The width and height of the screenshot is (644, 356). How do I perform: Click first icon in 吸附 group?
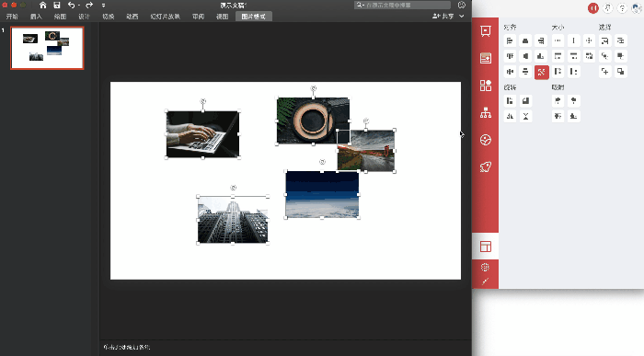558,101
